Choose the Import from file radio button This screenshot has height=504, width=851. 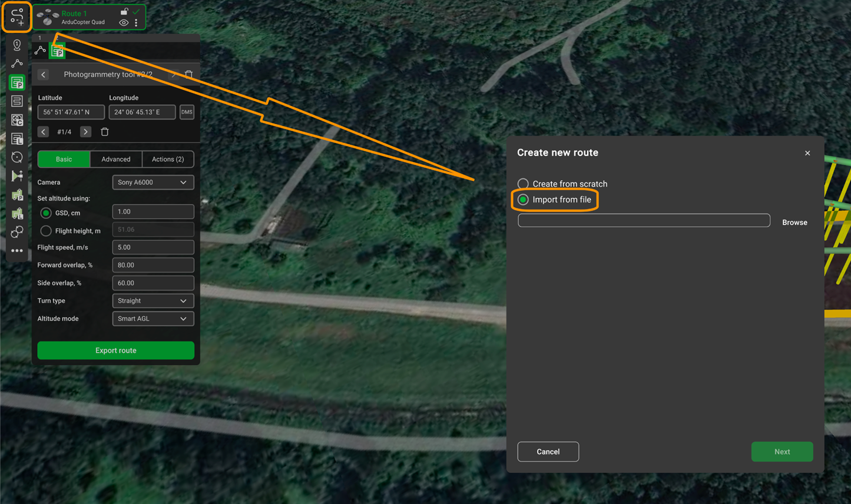coord(523,200)
